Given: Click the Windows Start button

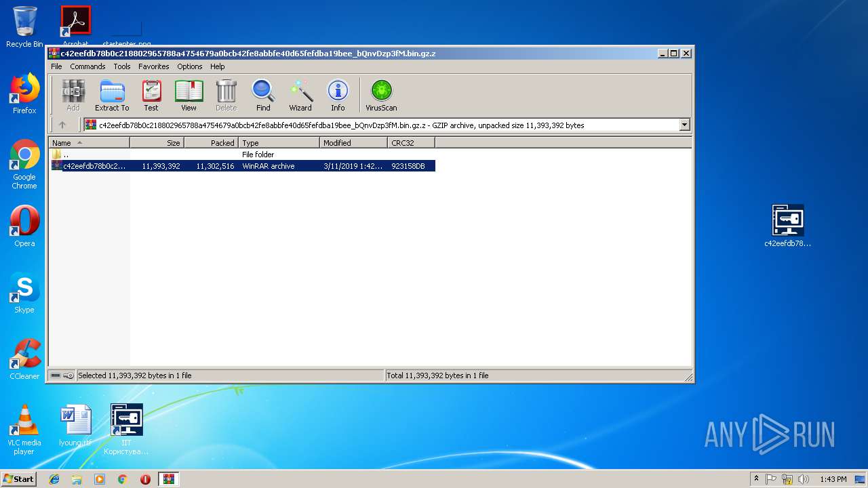Looking at the screenshot, I should point(19,479).
